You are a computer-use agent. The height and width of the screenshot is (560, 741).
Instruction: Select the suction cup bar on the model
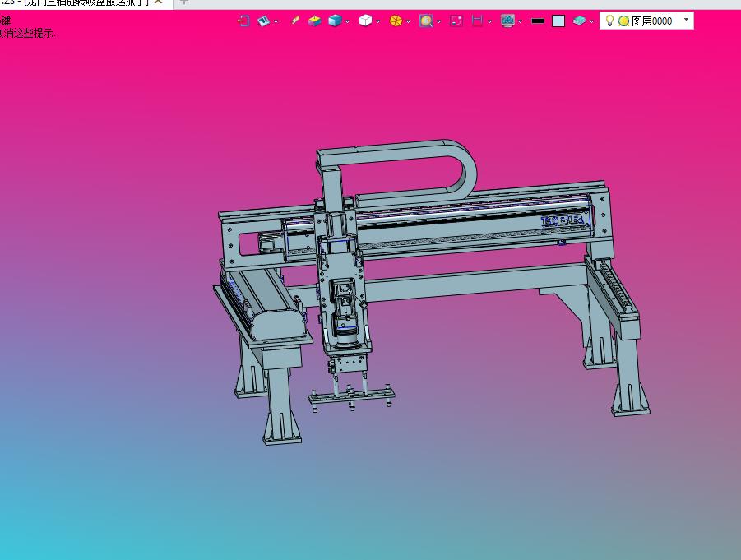[x=351, y=396]
